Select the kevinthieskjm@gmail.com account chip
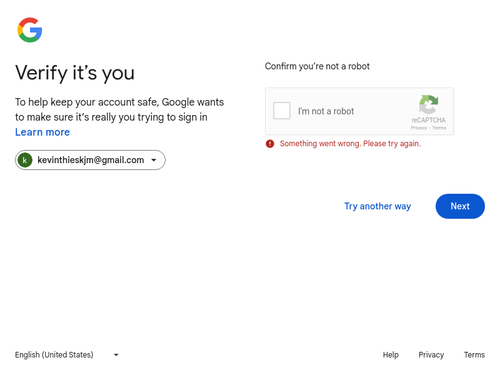 (90, 160)
